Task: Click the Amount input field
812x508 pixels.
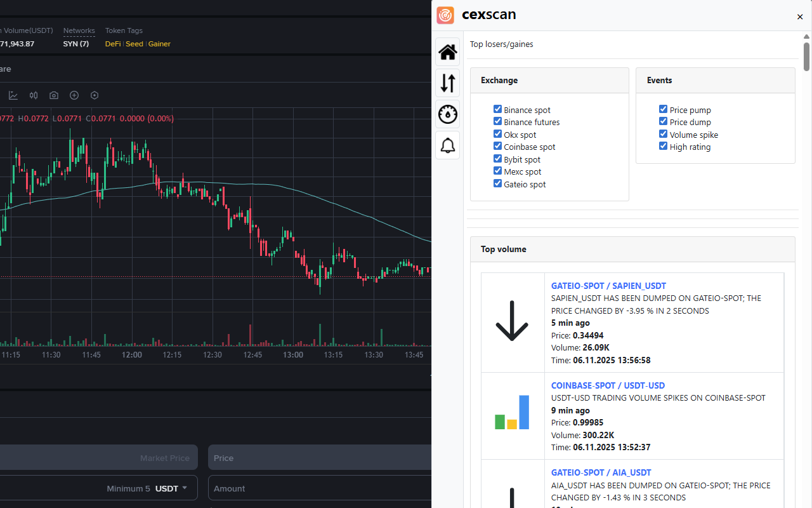Action: (320, 488)
